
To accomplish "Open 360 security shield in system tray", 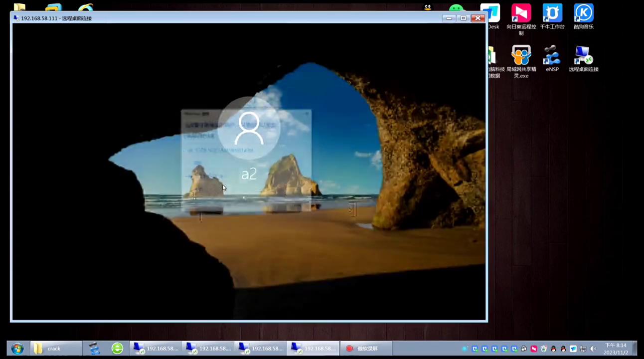I will [x=544, y=349].
